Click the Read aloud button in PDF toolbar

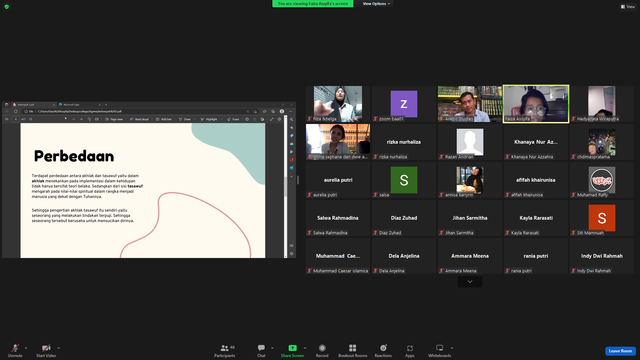[139, 119]
